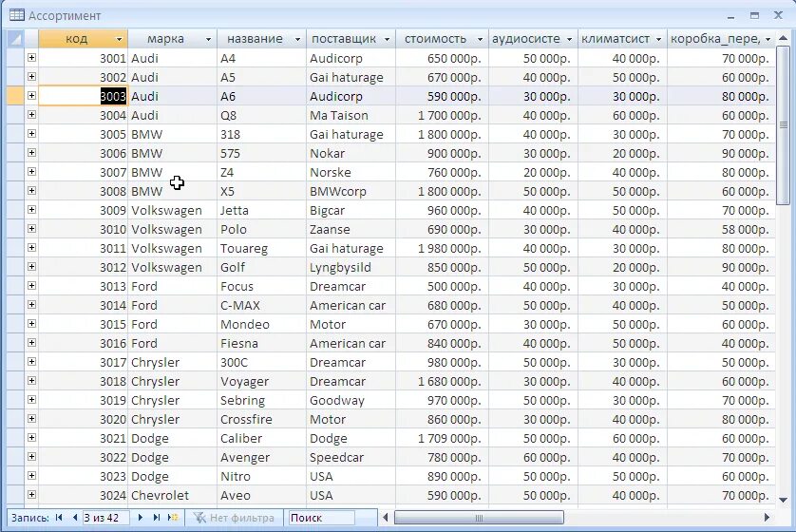The image size is (796, 532).
Task: Click the vertical scrollbar up arrow
Action: pyautogui.click(x=783, y=39)
